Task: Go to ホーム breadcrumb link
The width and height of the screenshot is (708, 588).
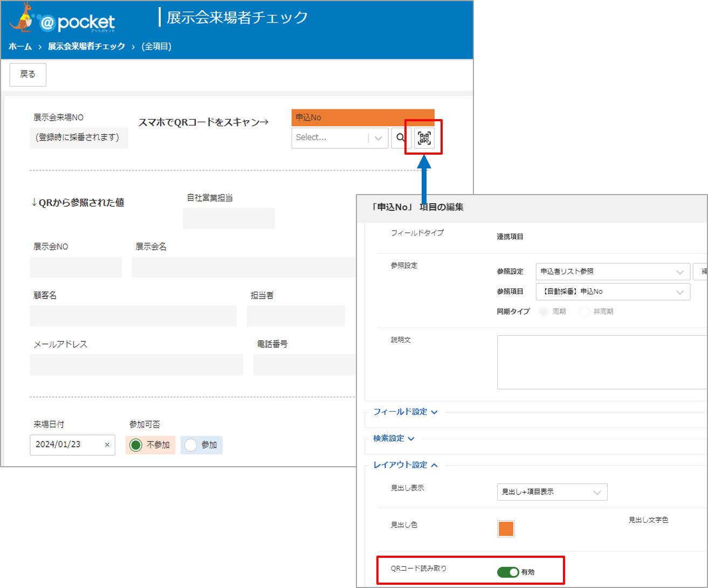Action: coord(20,46)
